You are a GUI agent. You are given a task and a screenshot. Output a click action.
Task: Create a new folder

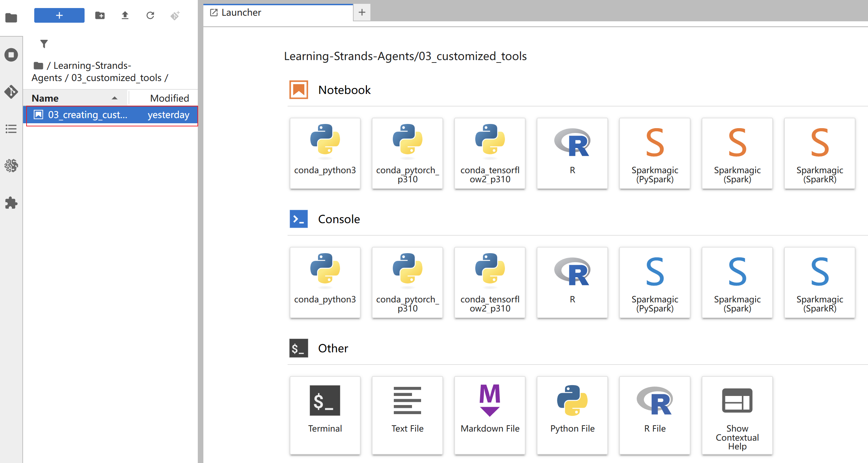100,15
